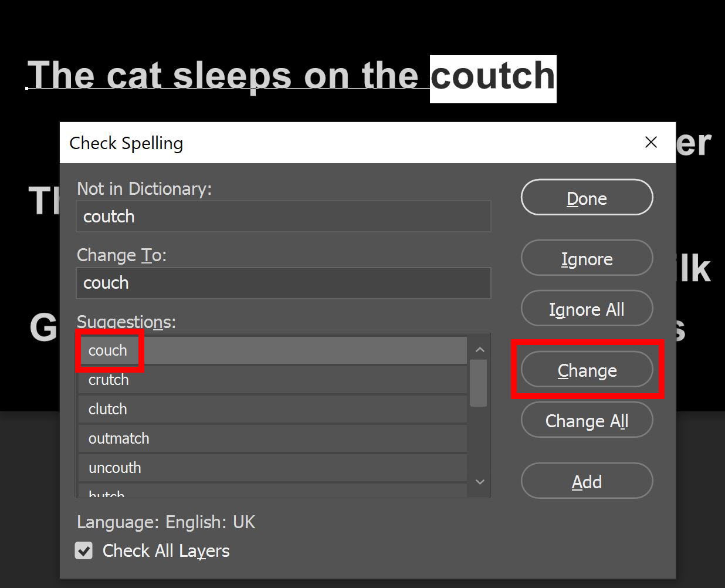
Task: Select 'outmatch' in the suggestion list
Action: point(118,438)
